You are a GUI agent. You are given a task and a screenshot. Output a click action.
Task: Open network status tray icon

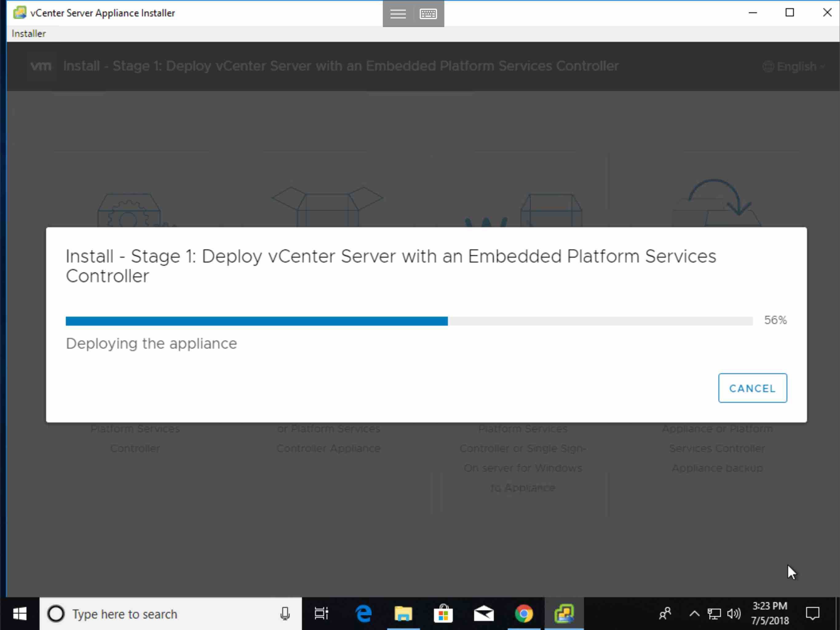tap(714, 614)
